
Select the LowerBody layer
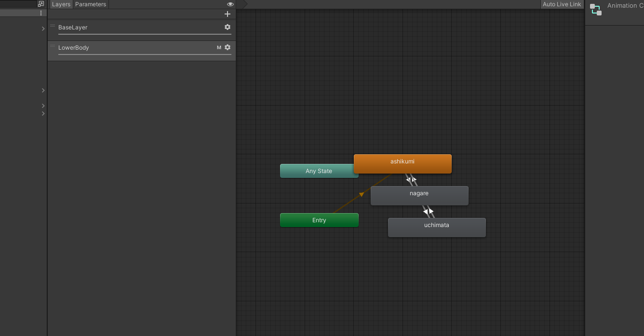(142, 50)
